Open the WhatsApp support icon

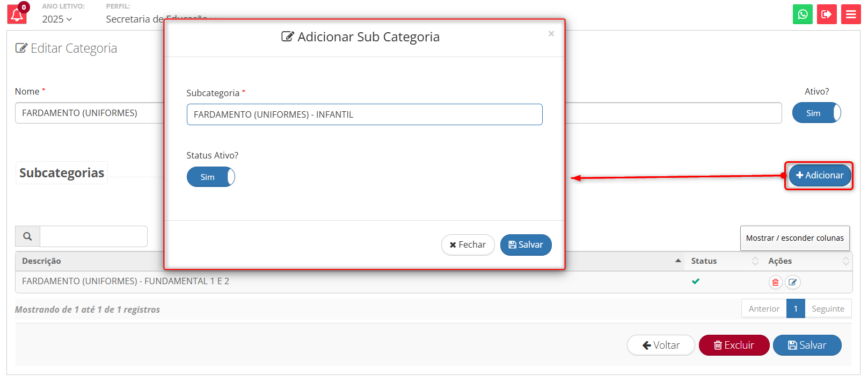coord(803,14)
